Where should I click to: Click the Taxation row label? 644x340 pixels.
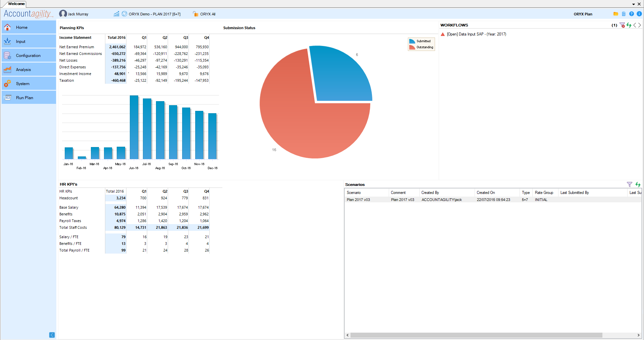(67, 80)
